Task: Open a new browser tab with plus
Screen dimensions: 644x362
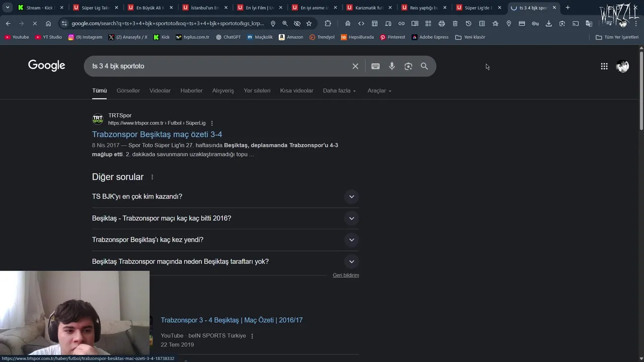Action: (568, 8)
